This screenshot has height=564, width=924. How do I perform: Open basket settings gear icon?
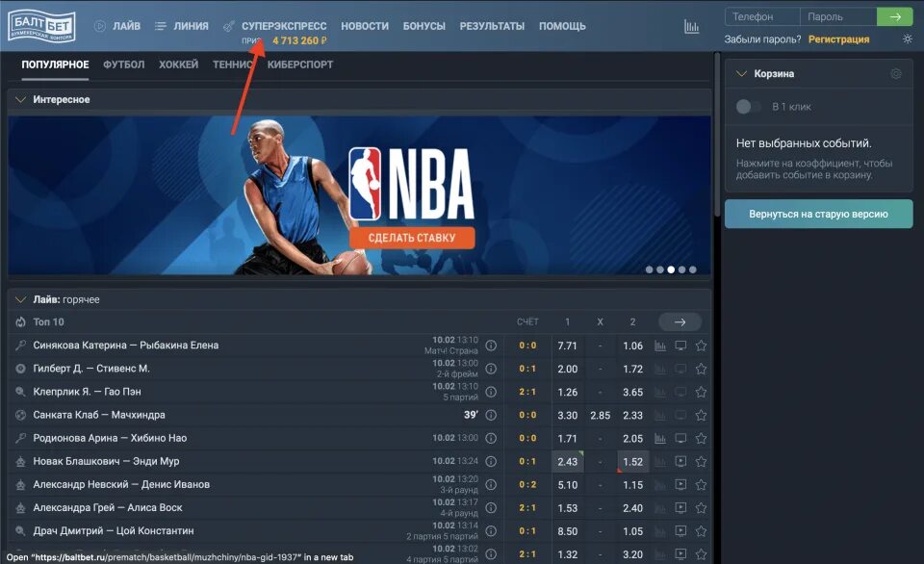click(896, 74)
